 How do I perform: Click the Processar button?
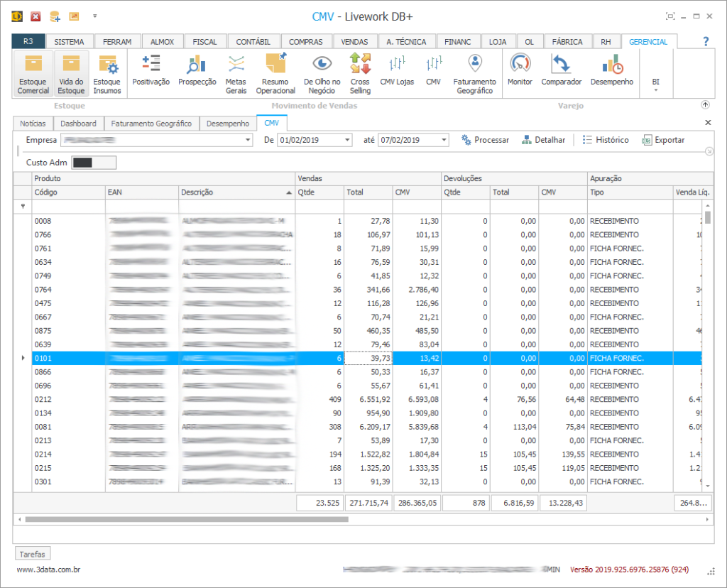coord(485,140)
